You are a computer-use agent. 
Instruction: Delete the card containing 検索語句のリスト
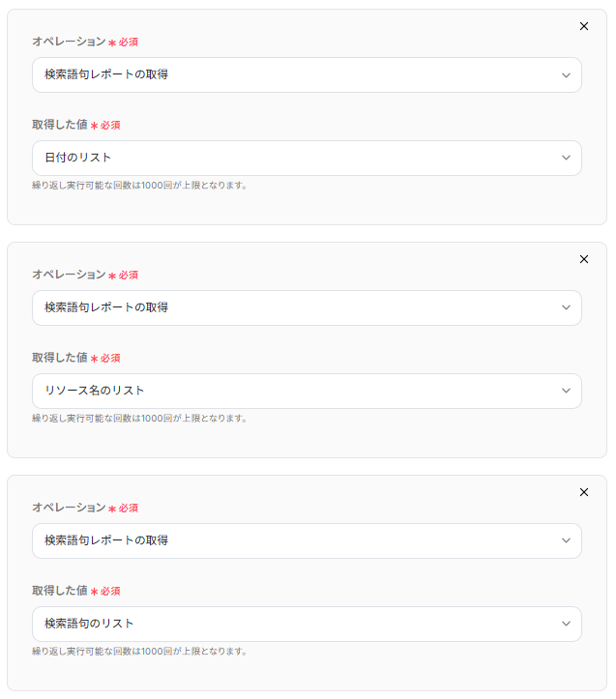point(584,492)
